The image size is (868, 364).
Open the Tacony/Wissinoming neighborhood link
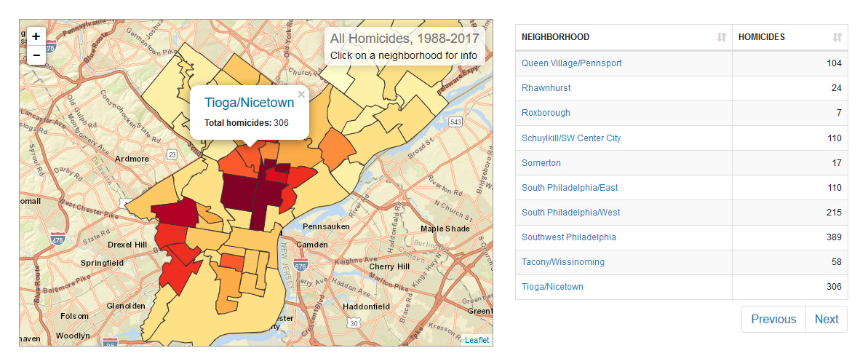(x=562, y=261)
